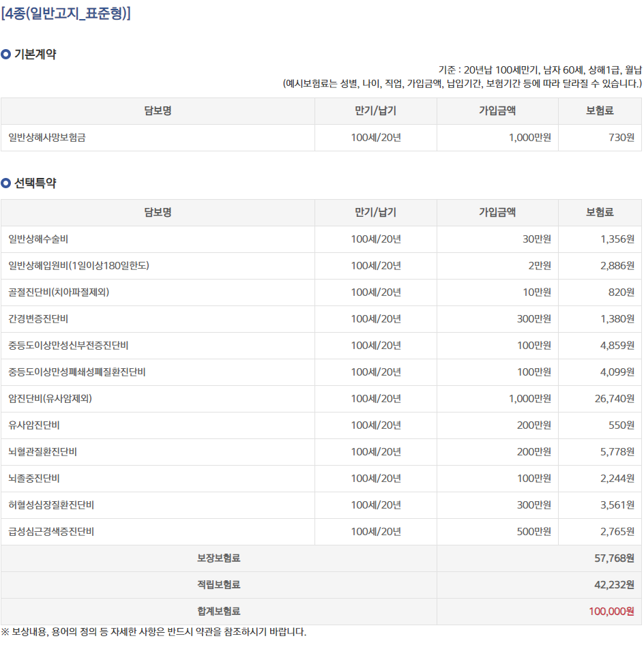Select the 유사암진단비 row name
The image size is (644, 645).
point(34,425)
